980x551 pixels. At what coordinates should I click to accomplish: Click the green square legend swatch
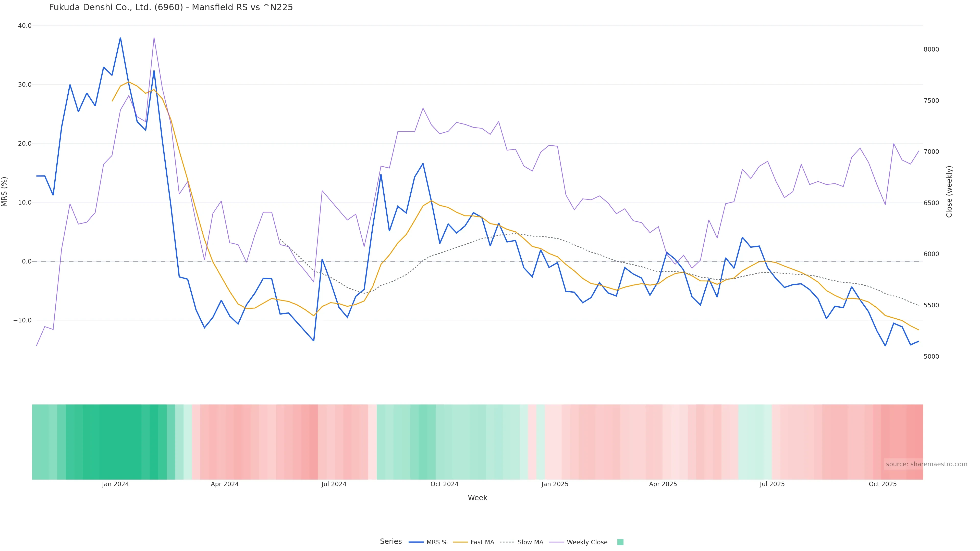[x=620, y=542]
